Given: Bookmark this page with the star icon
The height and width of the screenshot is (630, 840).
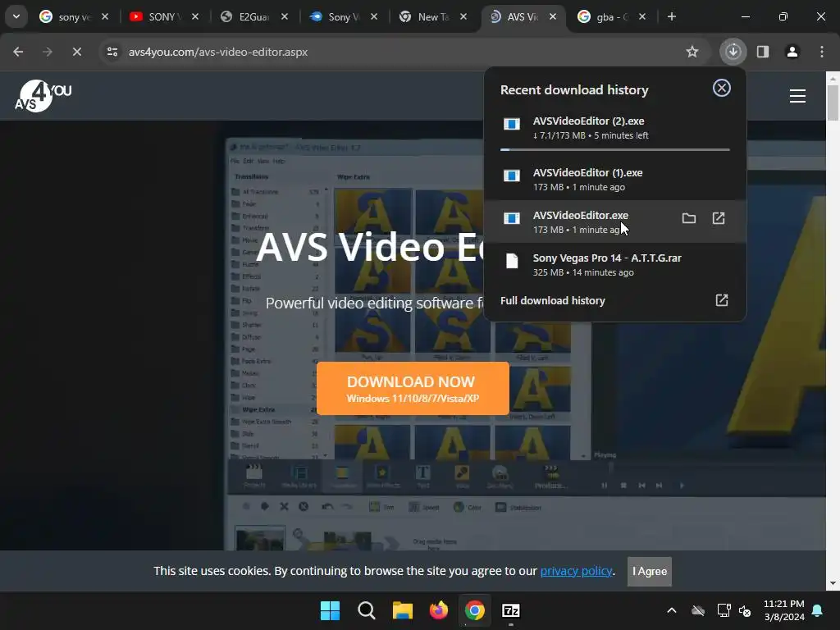Looking at the screenshot, I should [x=692, y=52].
